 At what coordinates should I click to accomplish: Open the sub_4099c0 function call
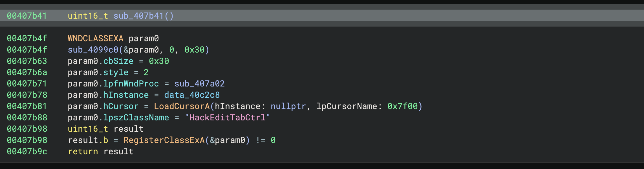93,50
